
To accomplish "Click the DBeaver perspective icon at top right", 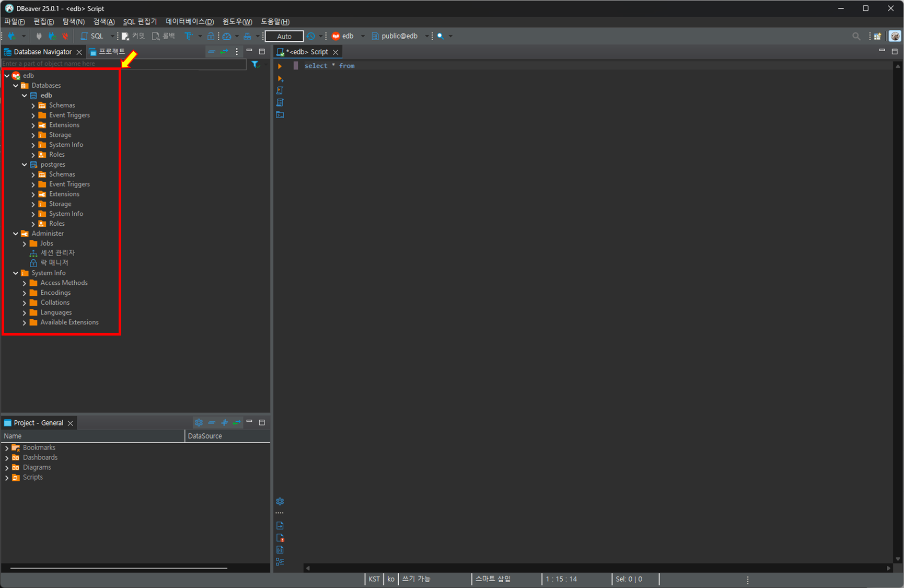I will [895, 36].
